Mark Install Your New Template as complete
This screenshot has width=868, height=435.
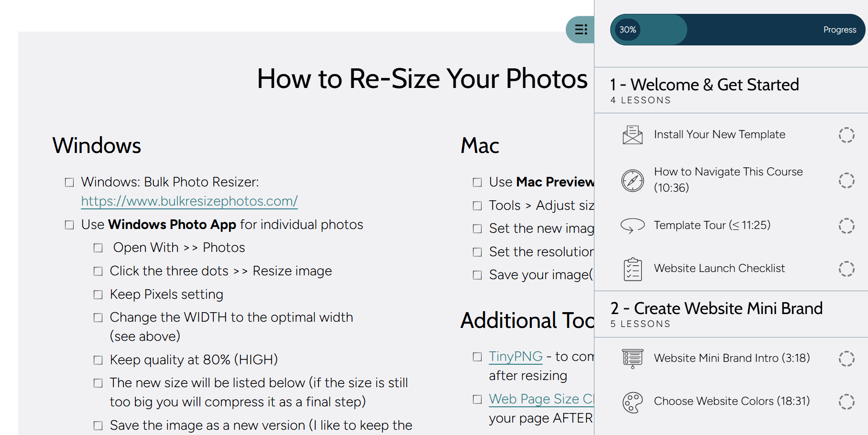coord(847,135)
